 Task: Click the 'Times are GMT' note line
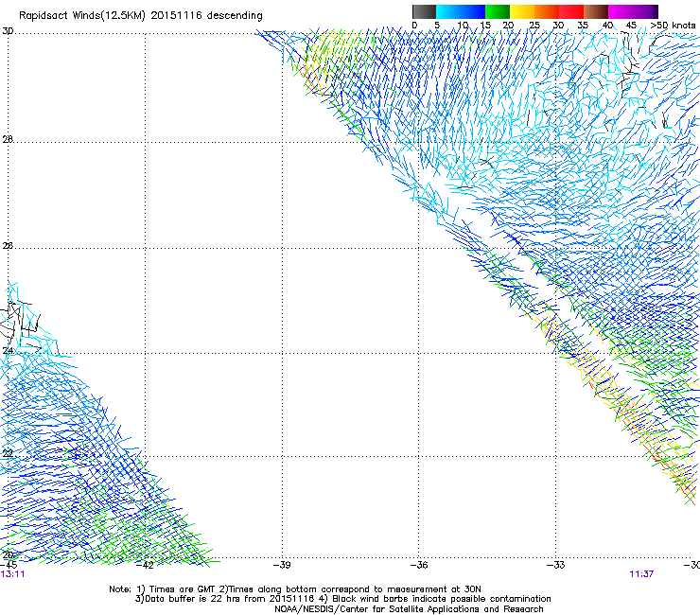point(295,589)
